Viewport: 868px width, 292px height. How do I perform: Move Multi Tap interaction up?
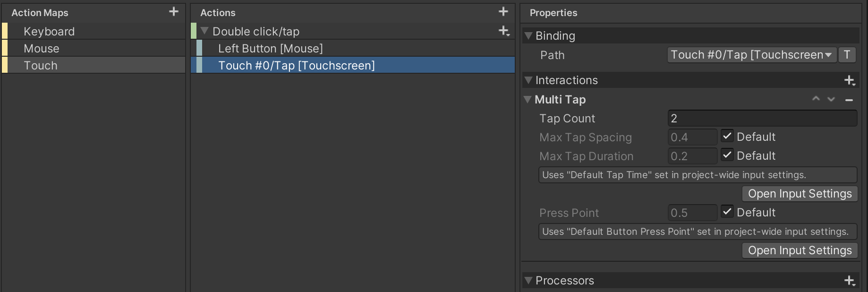(x=816, y=99)
